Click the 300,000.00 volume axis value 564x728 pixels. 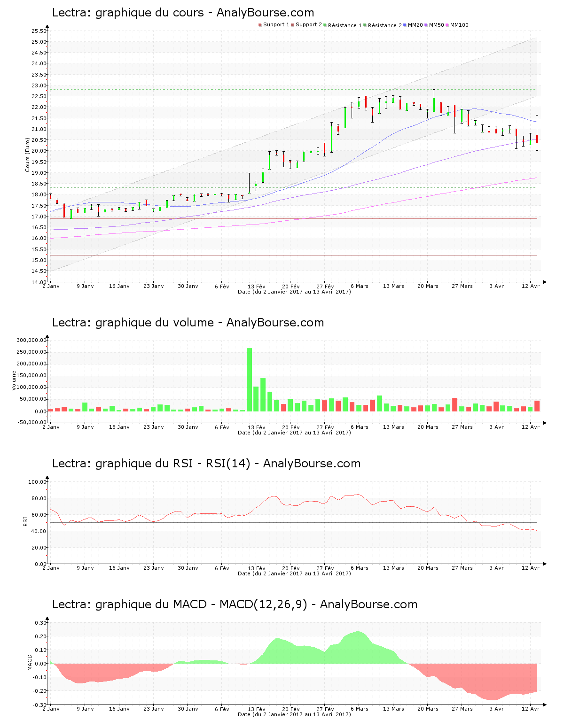point(31,340)
